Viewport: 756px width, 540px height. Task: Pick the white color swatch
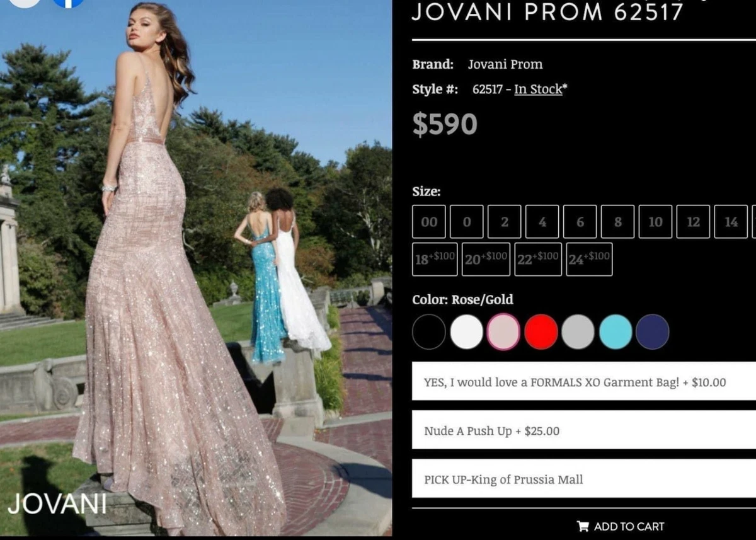467,332
